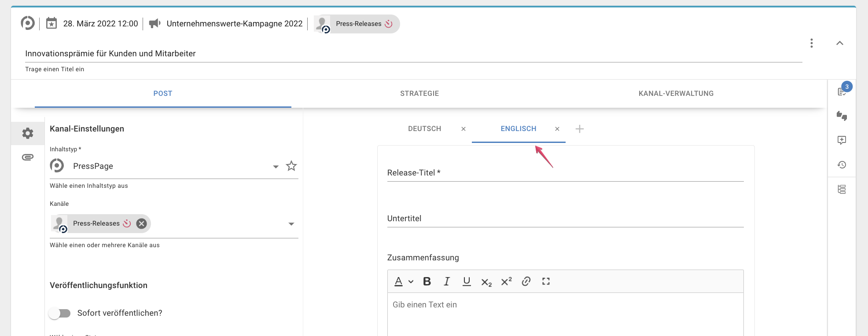Switch to the KANAL-VERWALTUNG tab
868x336 pixels.
[x=676, y=93]
